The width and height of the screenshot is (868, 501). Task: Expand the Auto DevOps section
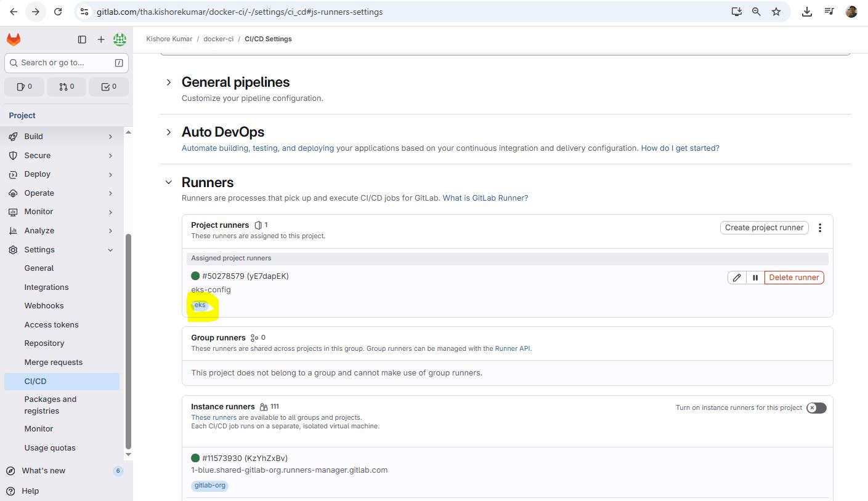click(169, 132)
